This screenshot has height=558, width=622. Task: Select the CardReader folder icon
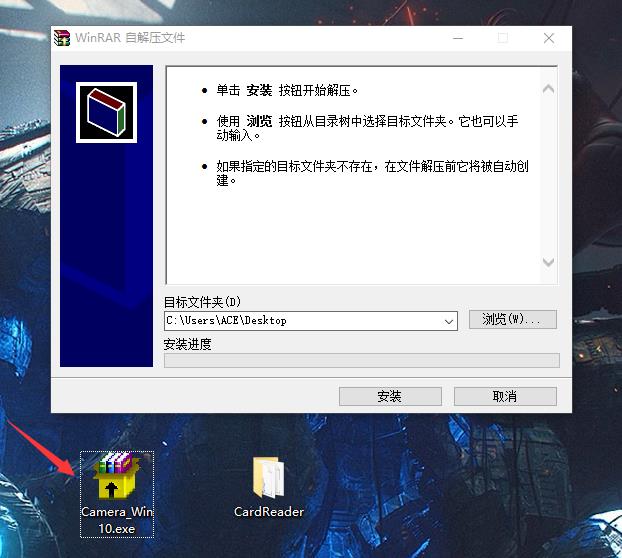pyautogui.click(x=268, y=478)
